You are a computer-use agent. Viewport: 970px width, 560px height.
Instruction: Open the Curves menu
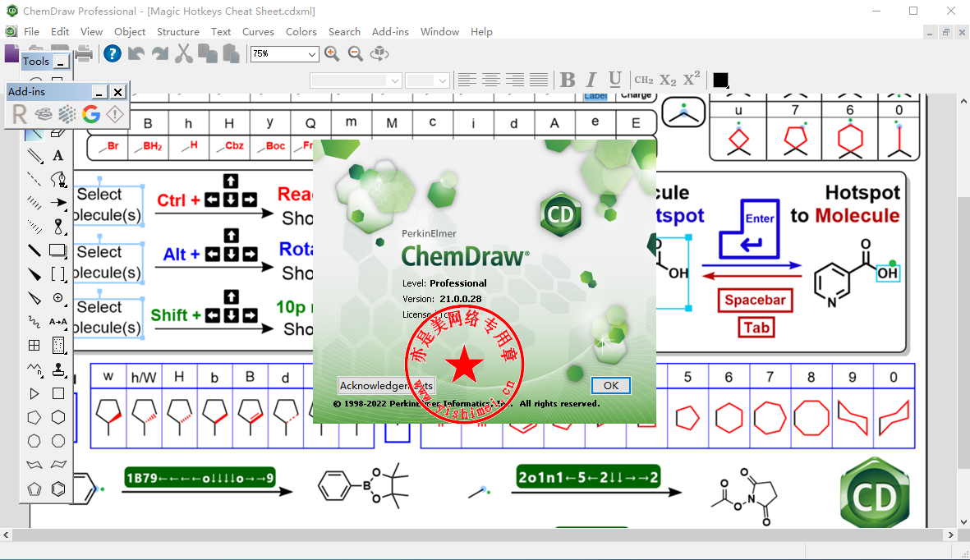258,31
